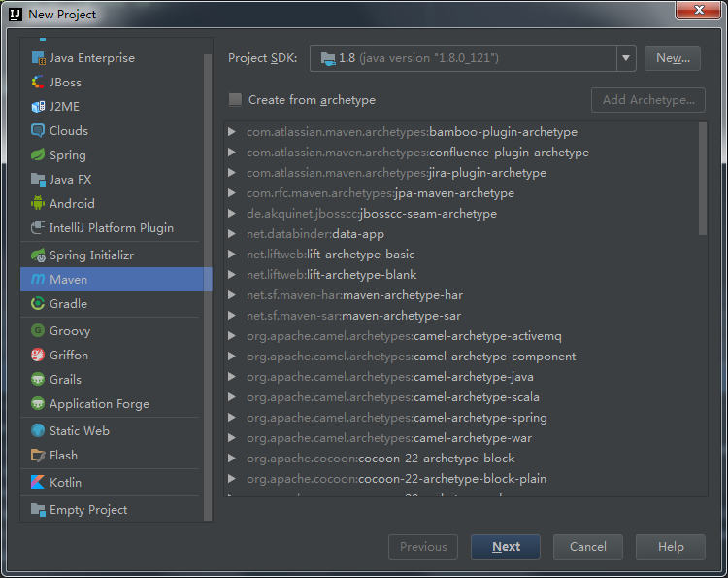This screenshot has width=728, height=578.
Task: Open the Project SDK dropdown arrow
Action: [626, 58]
